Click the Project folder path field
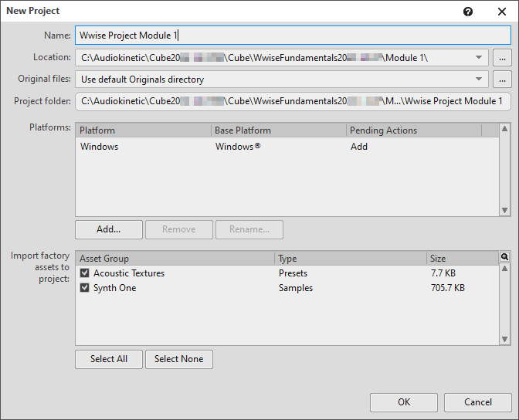Screen dimensions: 519x420 click(x=293, y=101)
